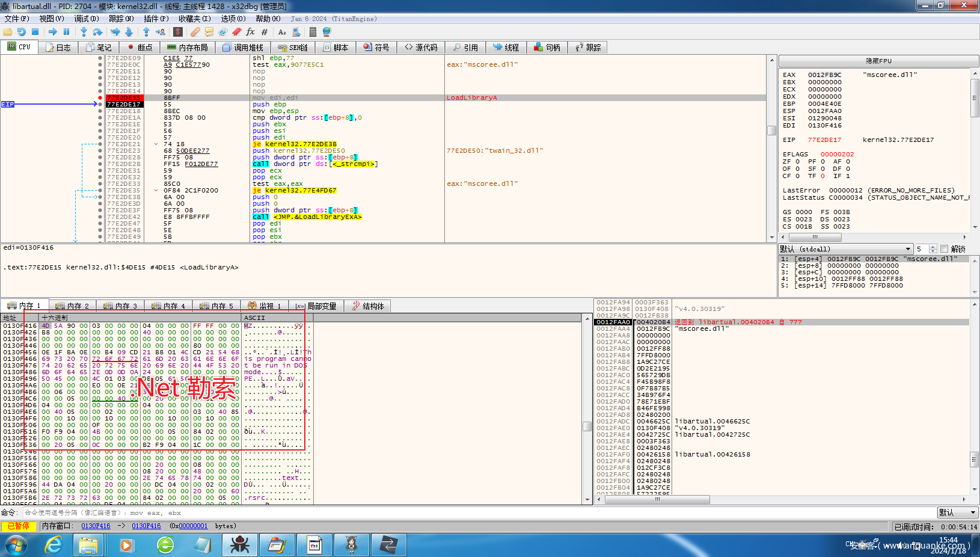The height and width of the screenshot is (557, 980).
Task: Click the 隐藏FPU button
Action: click(878, 61)
